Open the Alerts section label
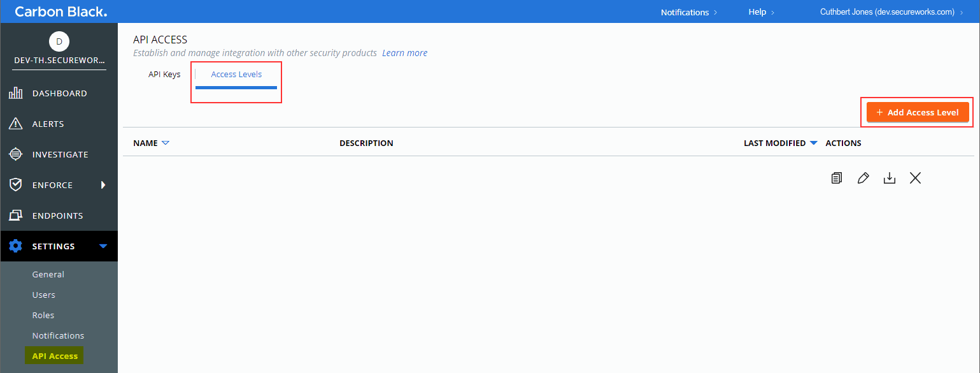 click(x=48, y=124)
